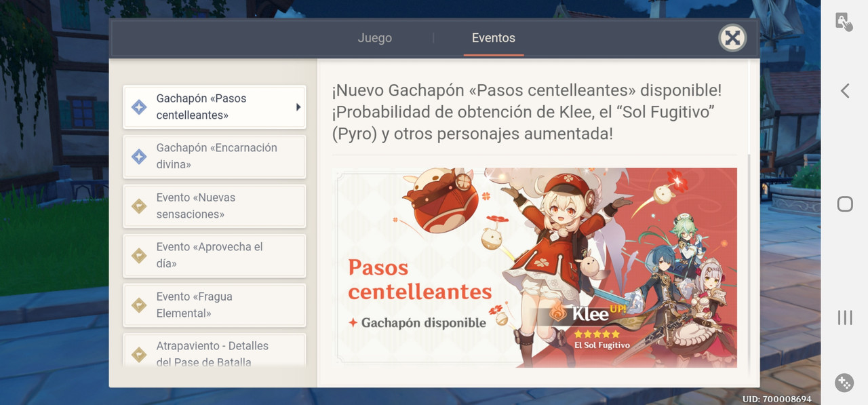Tap the Klee Pasos centelleantes banner image
This screenshot has height=405, width=868.
click(x=534, y=267)
